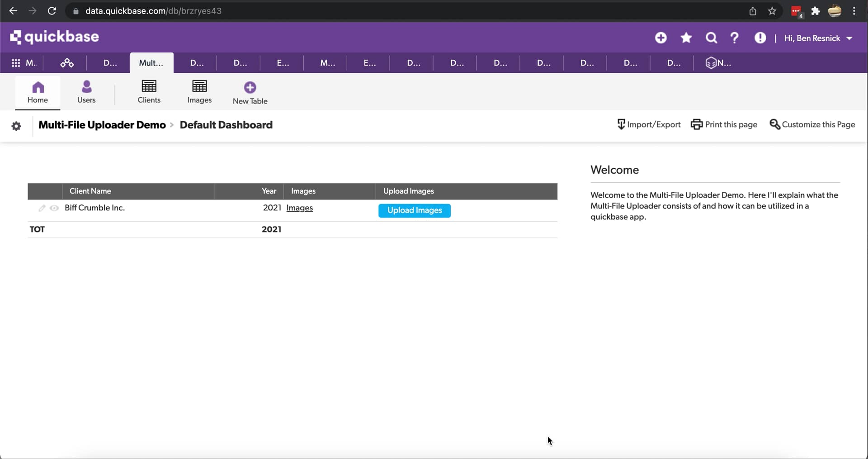Open the favorites star icon

[686, 38]
